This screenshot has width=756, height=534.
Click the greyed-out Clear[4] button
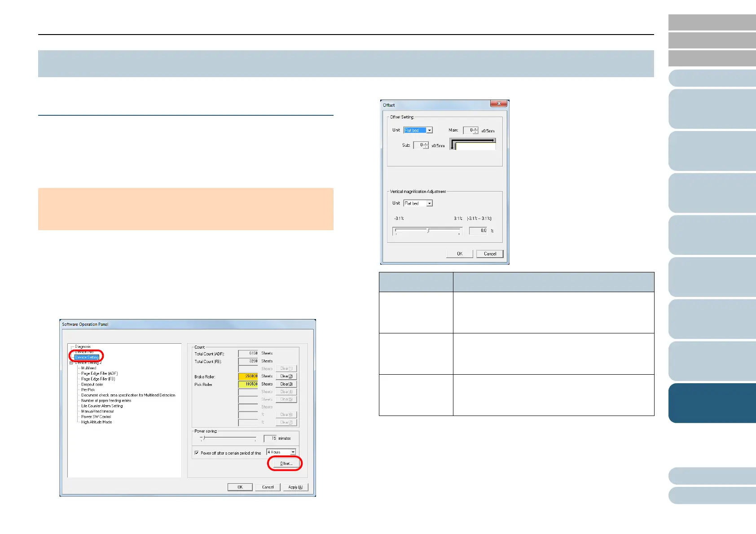286,392
